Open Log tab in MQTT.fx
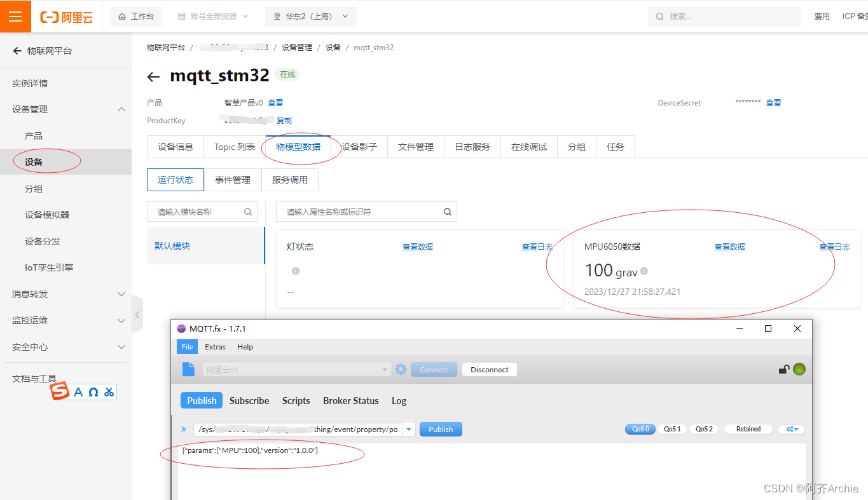Screen dimensions: 868x500 [x=399, y=401]
